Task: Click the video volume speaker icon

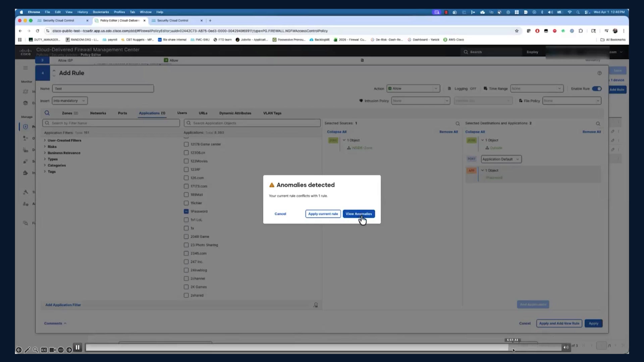Action: click(566, 348)
